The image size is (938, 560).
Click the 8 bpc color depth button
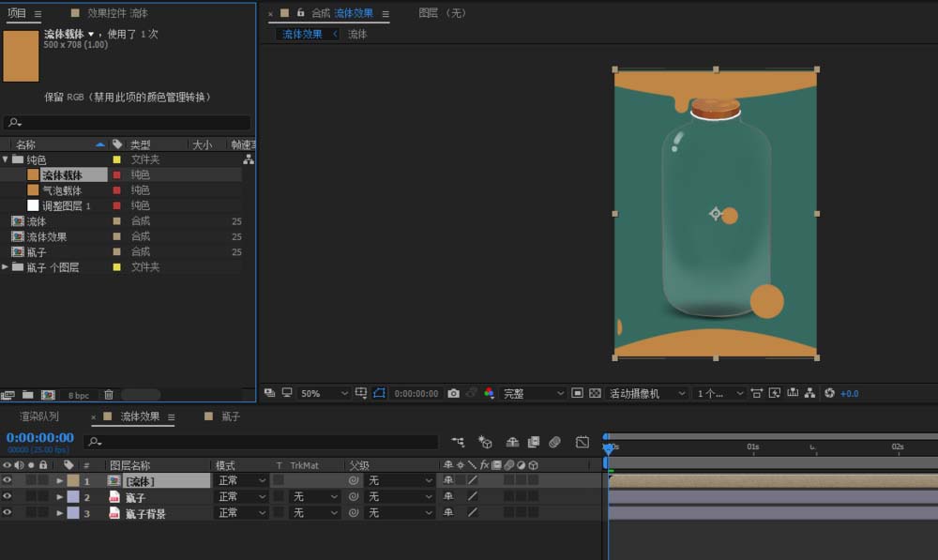click(78, 395)
